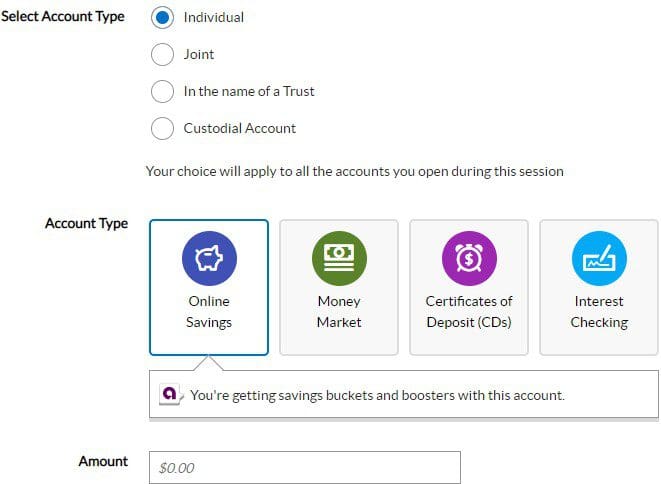The height and width of the screenshot is (484, 661).
Task: Click the blue Interest Checking pen icon
Action: [599, 258]
